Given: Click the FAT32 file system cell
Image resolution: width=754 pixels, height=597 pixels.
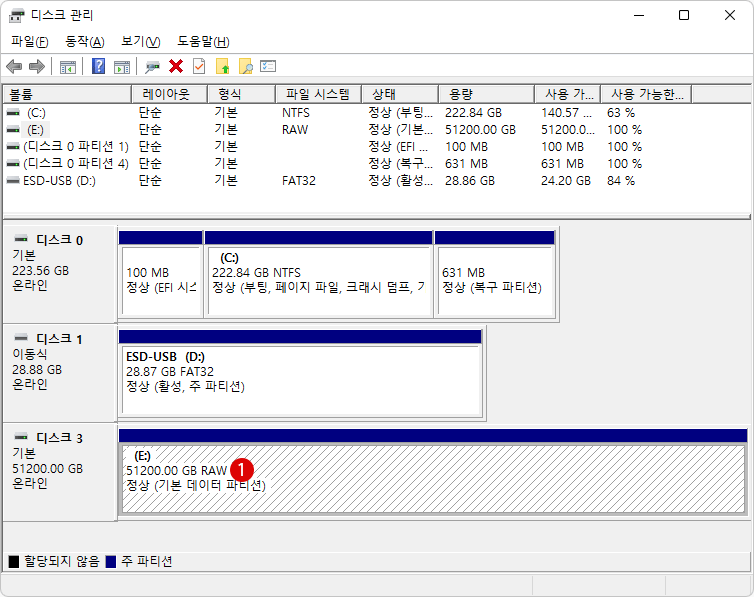Looking at the screenshot, I should tap(299, 181).
